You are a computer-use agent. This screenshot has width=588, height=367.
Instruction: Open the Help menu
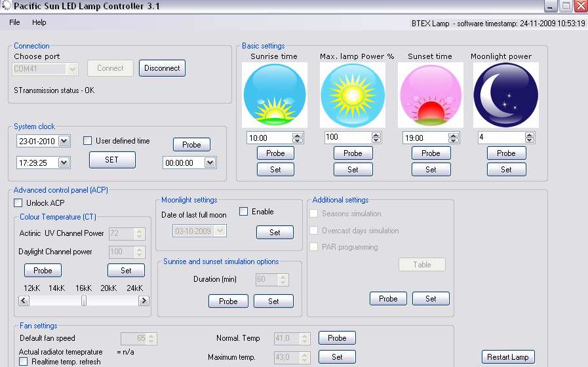[39, 22]
